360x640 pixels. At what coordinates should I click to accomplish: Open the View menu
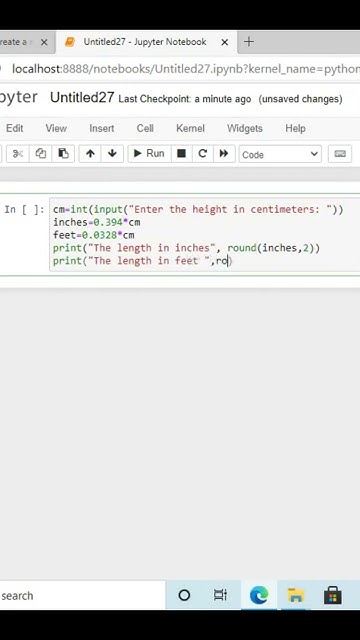coord(56,128)
